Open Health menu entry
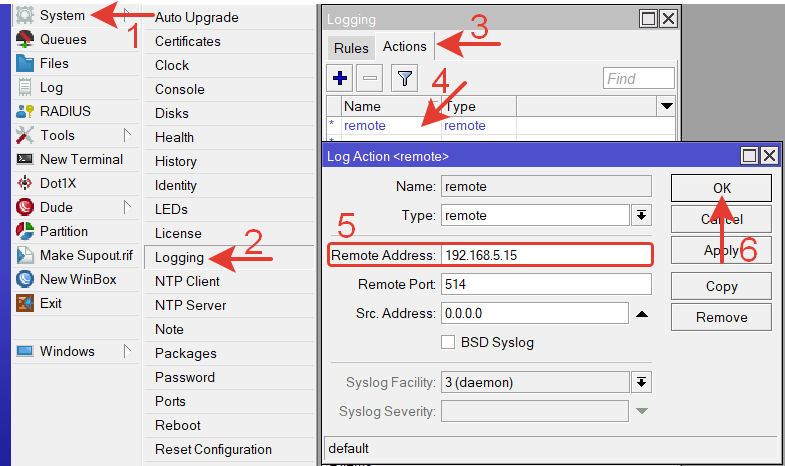Image resolution: width=785 pixels, height=466 pixels. [229, 137]
